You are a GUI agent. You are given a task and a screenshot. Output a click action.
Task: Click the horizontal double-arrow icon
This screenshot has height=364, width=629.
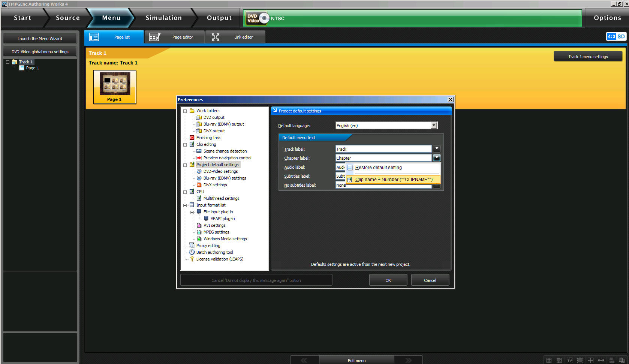coord(601,360)
